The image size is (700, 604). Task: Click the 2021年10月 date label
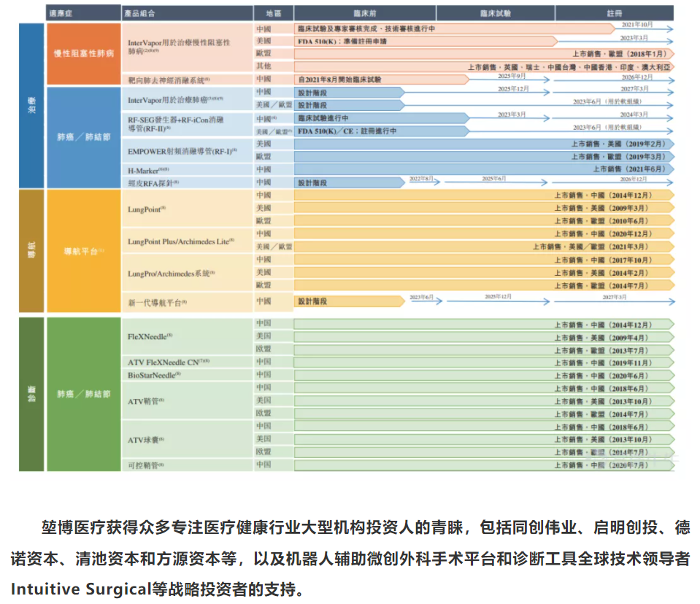[637, 24]
